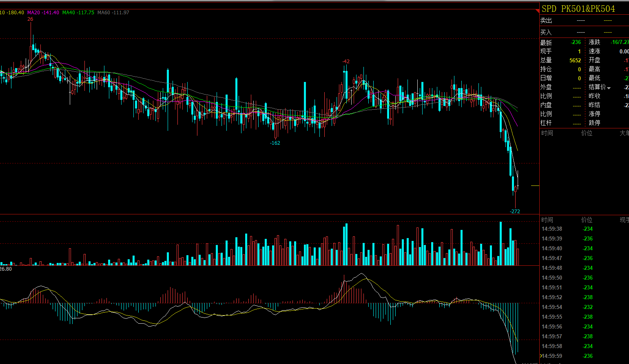
Task: Click the 时间 column header in tick list
Action: (547, 220)
